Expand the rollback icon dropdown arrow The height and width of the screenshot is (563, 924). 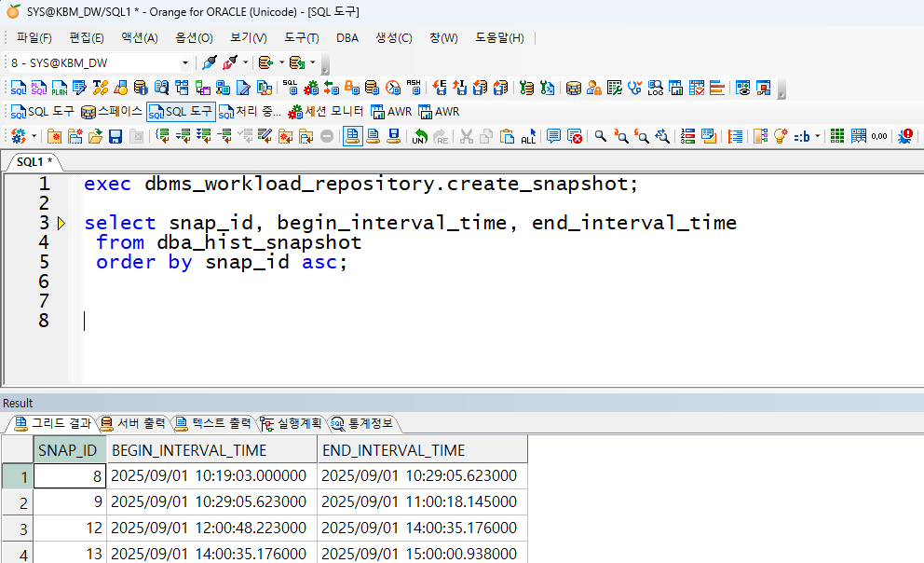pyautogui.click(x=313, y=62)
